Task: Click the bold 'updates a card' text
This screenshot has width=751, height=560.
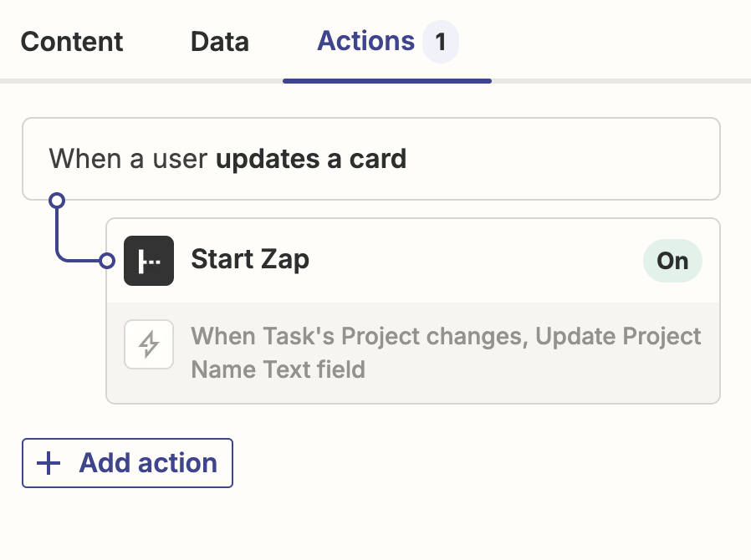Action: [311, 159]
